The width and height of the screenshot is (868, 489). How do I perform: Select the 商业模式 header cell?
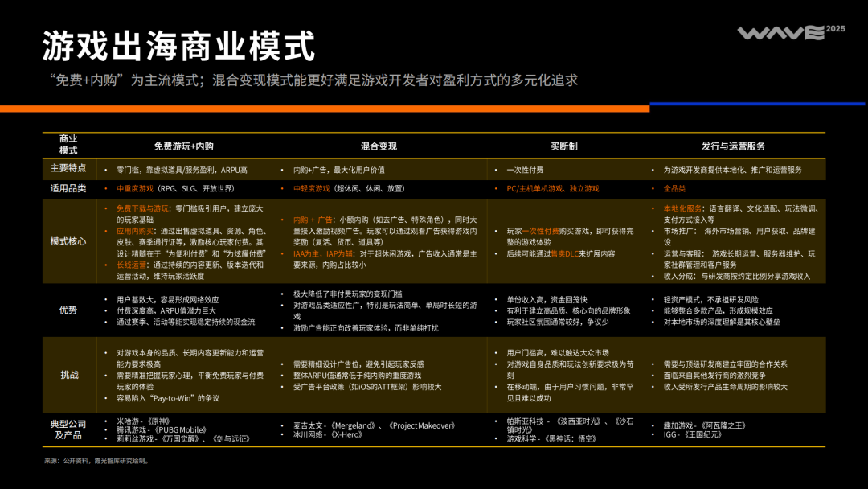[x=68, y=146]
